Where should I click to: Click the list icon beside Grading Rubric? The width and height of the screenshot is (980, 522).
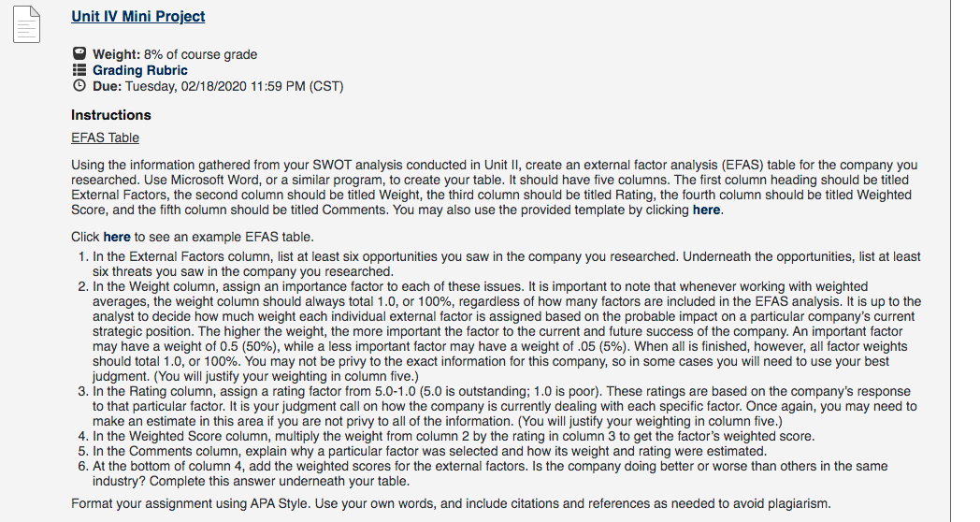79,69
